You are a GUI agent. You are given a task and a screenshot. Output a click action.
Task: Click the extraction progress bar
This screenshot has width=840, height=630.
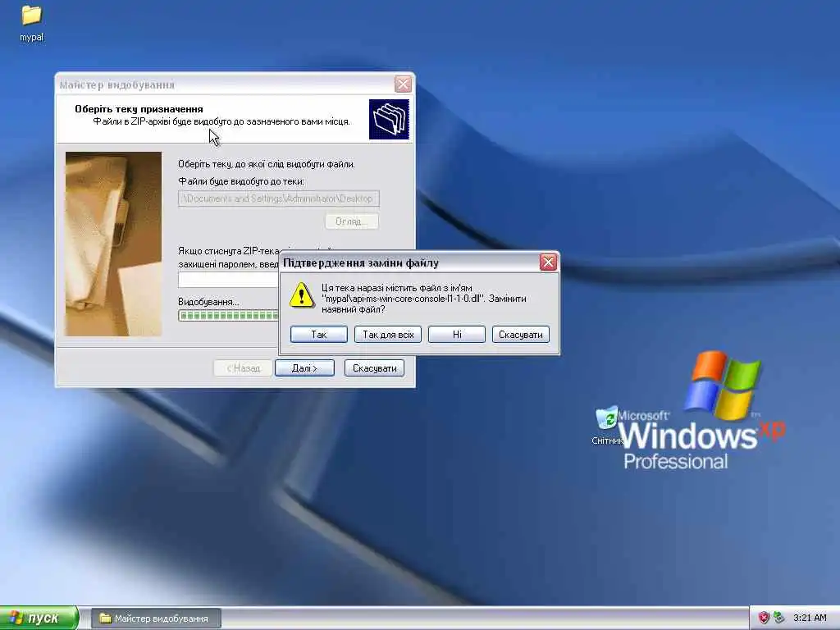(x=228, y=316)
